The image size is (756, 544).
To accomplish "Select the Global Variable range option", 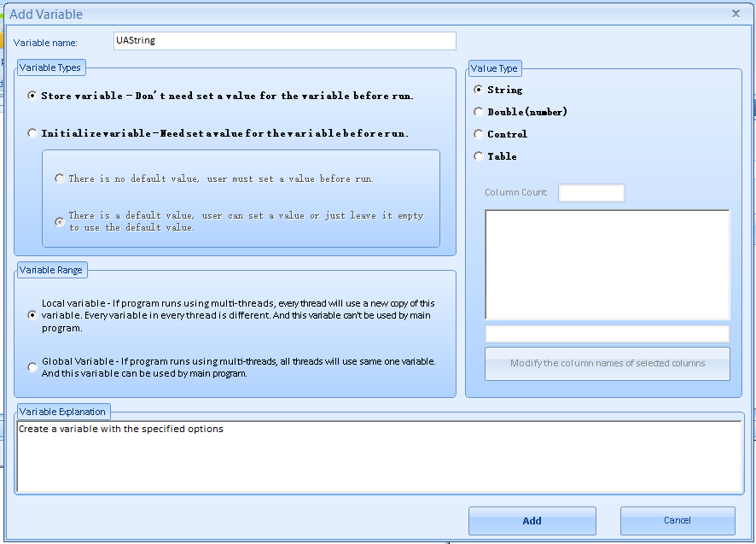I will (x=33, y=367).
